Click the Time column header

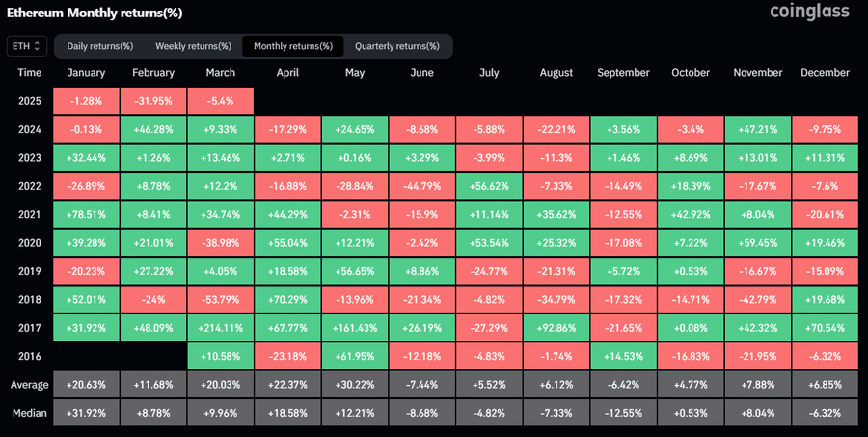point(30,73)
